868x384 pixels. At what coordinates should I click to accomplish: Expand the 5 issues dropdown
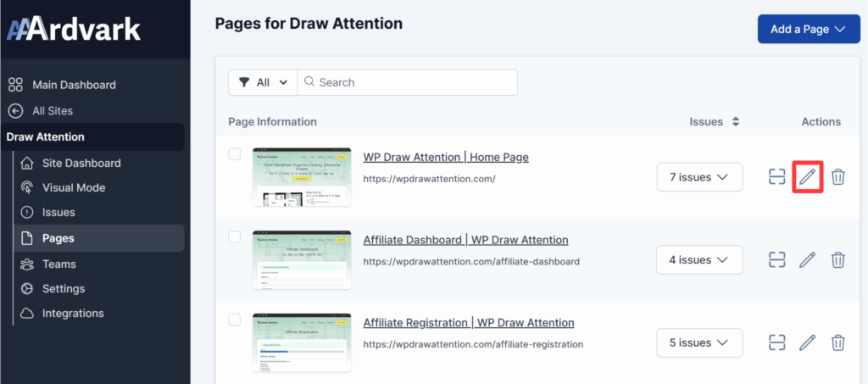pos(699,342)
